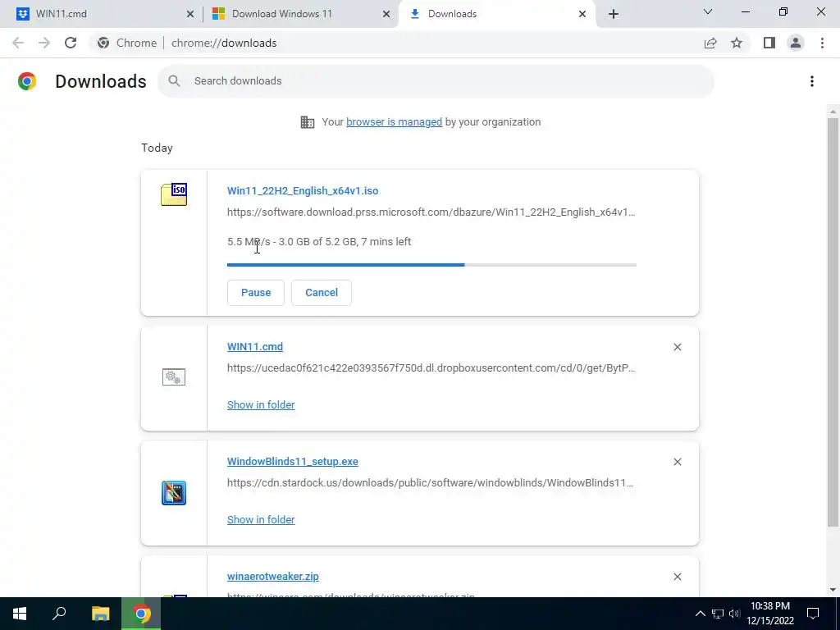This screenshot has width=840, height=630.
Task: Open network status tray icon
Action: 717,614
